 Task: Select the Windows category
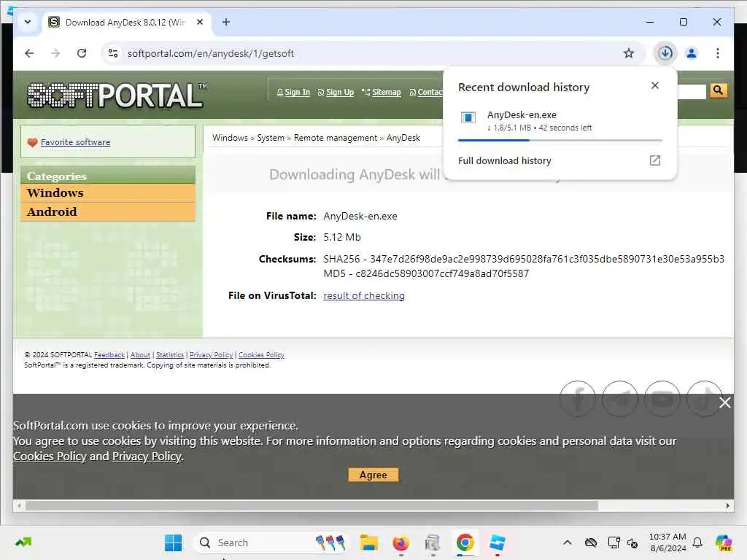(x=108, y=192)
